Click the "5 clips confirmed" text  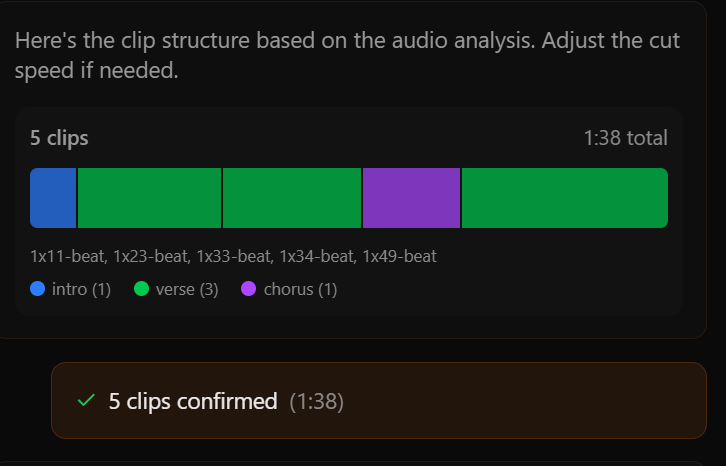(193, 401)
